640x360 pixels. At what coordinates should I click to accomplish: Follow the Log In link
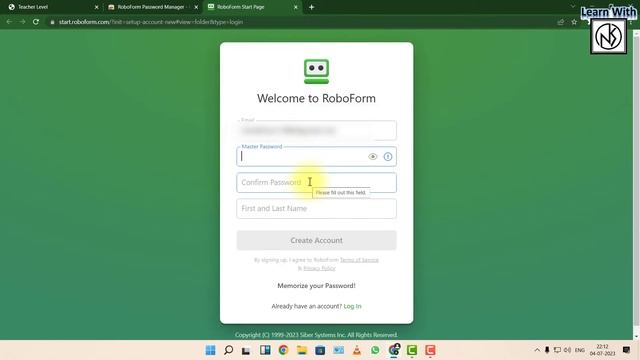tap(352, 306)
